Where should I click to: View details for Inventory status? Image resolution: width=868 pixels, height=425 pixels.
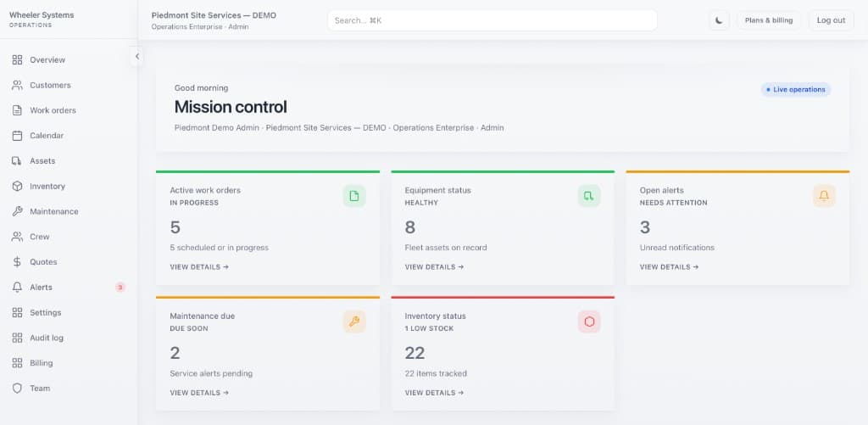point(434,393)
